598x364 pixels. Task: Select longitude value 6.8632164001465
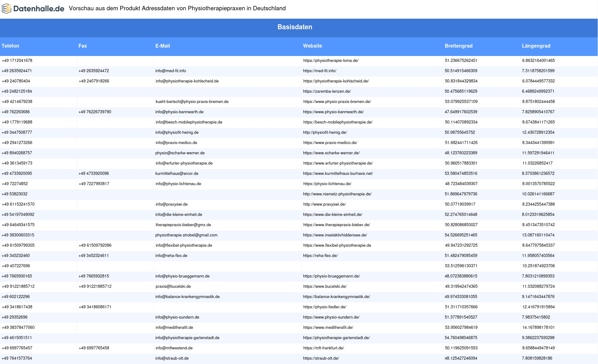539,61
